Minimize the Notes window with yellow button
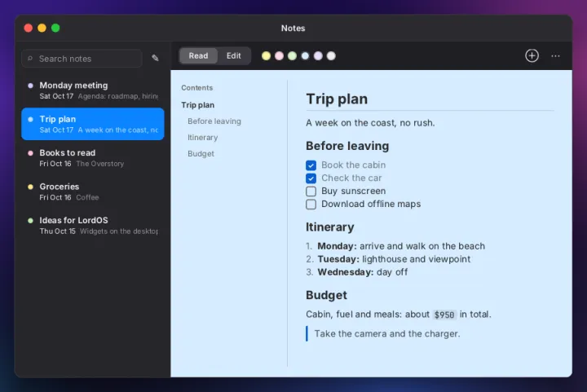Image resolution: width=587 pixels, height=392 pixels. coord(42,28)
